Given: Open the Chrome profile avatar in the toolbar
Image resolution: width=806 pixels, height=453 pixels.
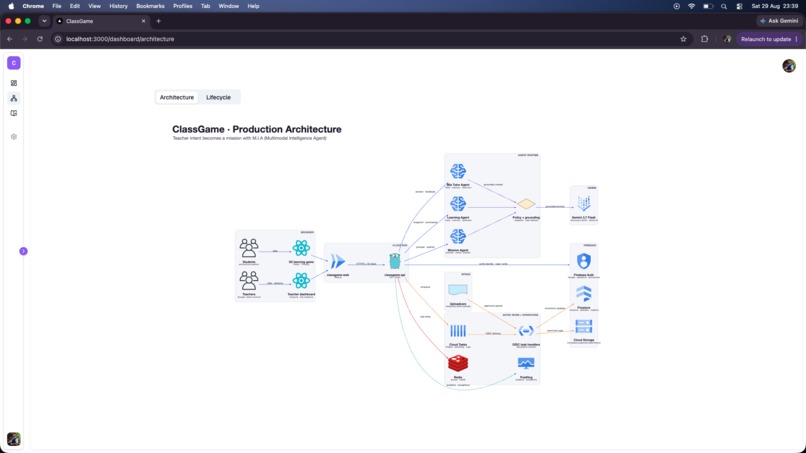Looking at the screenshot, I should coord(727,39).
